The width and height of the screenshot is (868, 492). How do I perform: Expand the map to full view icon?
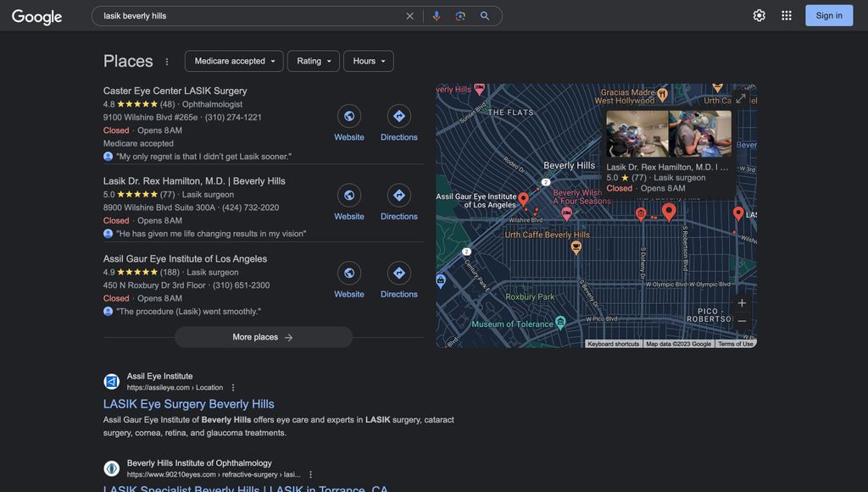[x=741, y=99]
